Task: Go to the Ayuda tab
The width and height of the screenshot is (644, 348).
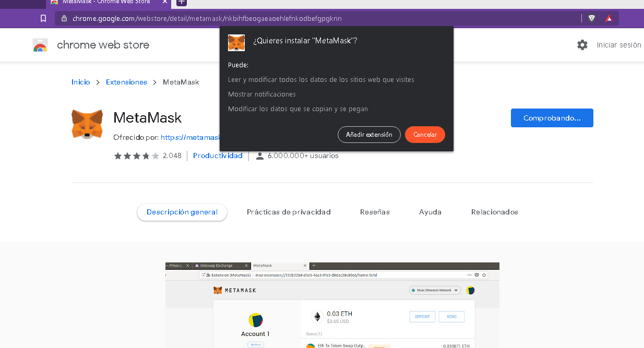Action: point(430,212)
